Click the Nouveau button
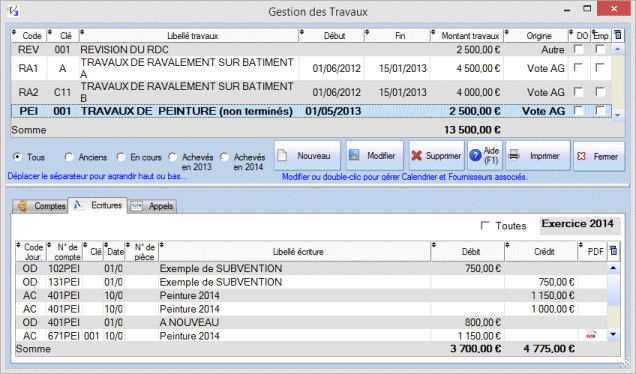Viewport: 636px width, 374px height. 307,156
